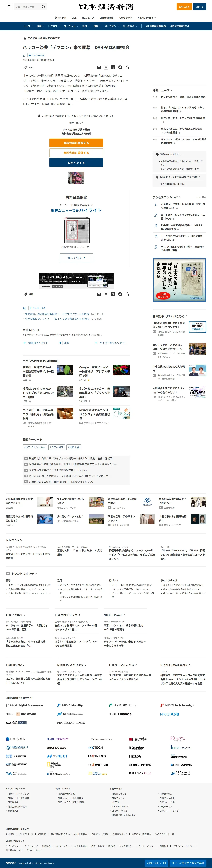Expand the 国際 navigation dropdown
This screenshot has width=212, height=868.
point(97,26)
